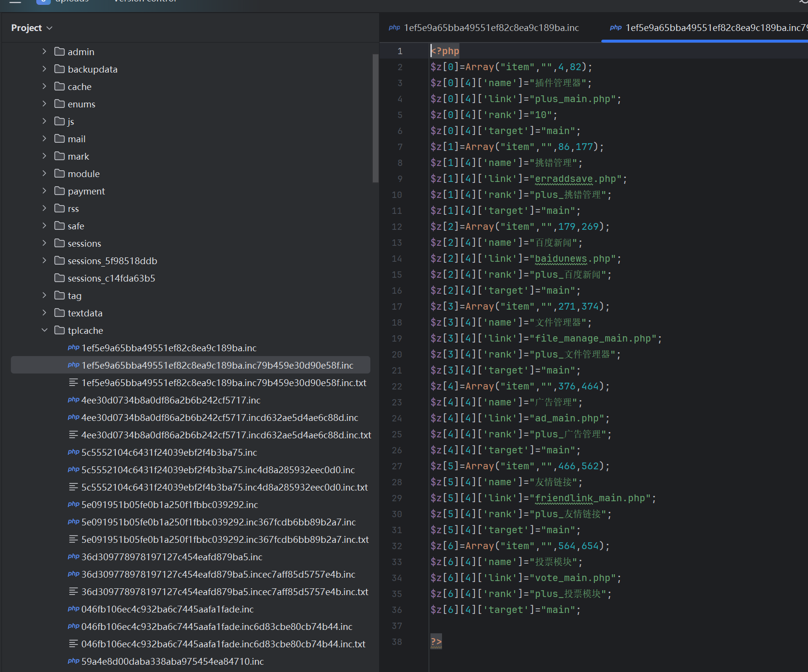Expand the backupdata folder chevron
Image resolution: width=808 pixels, height=672 pixels.
pyautogui.click(x=45, y=69)
